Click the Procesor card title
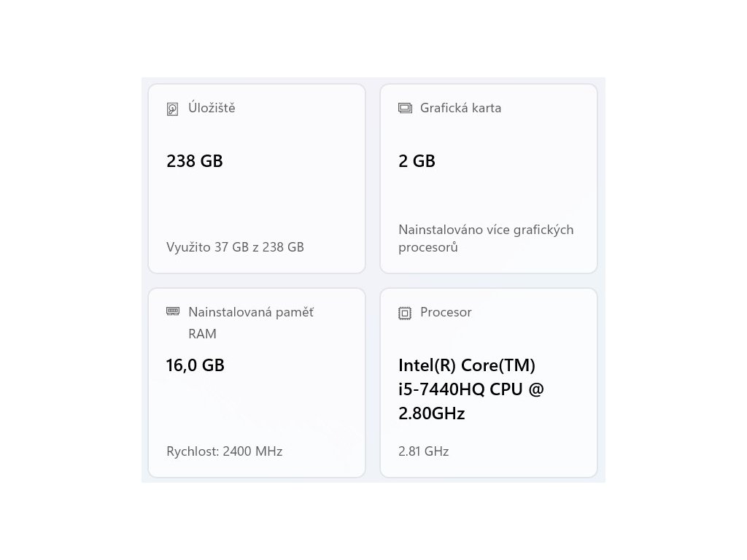747x560 pixels. [446, 312]
